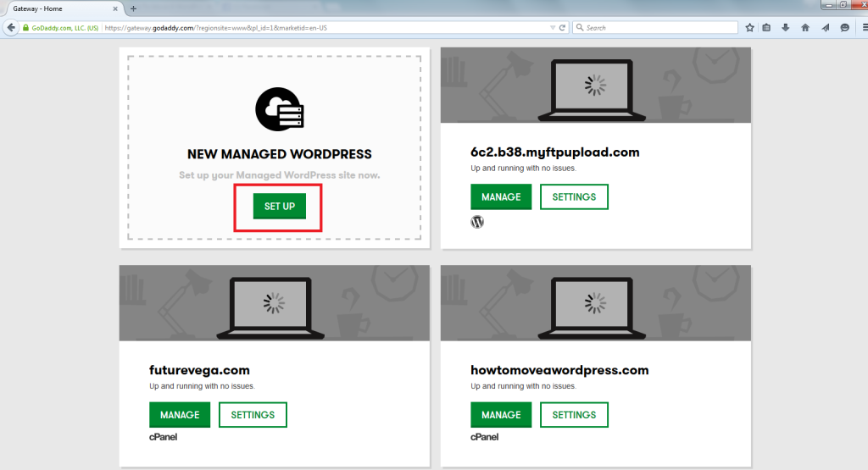Open a new tab with plus button
Viewport: 868px width, 470px height.
133,8
